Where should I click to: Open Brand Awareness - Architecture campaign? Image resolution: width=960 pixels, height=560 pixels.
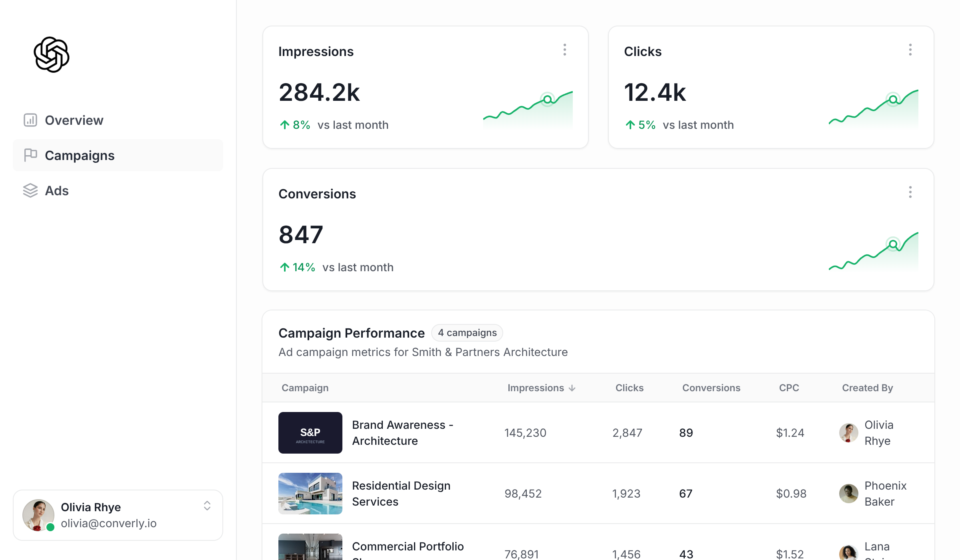402,433
